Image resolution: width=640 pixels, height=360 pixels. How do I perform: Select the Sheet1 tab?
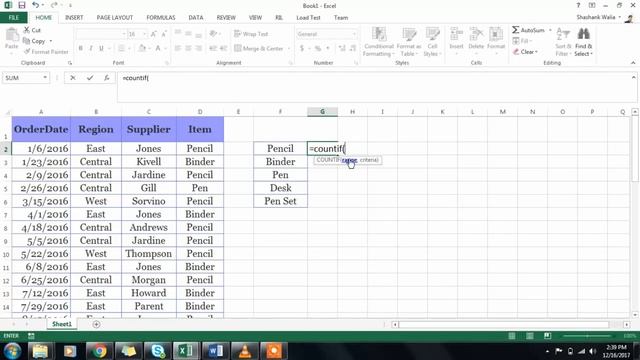pyautogui.click(x=62, y=324)
